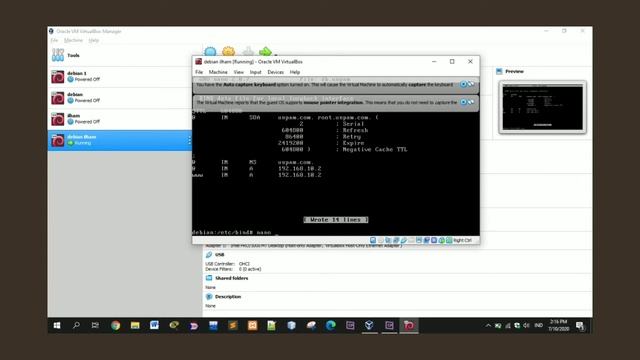Screen dimensions: 640x360
Task: Open the View menu in the VM window
Action: pos(238,72)
